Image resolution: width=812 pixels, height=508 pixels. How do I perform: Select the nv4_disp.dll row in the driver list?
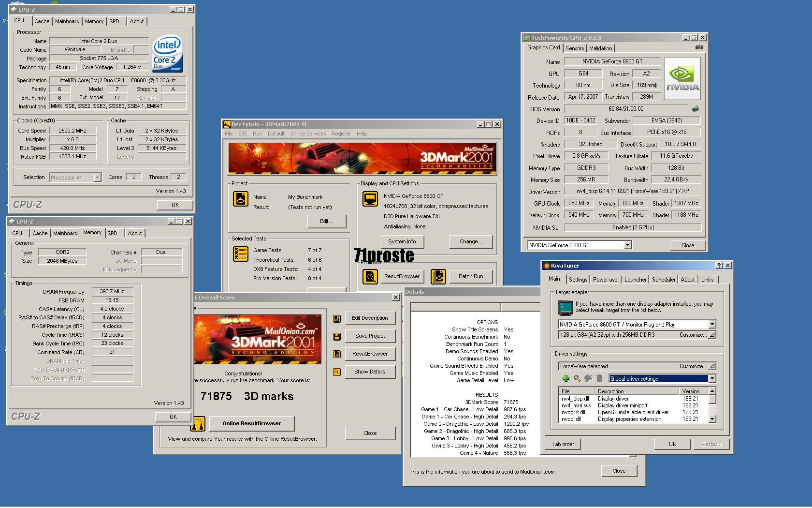[633, 399]
